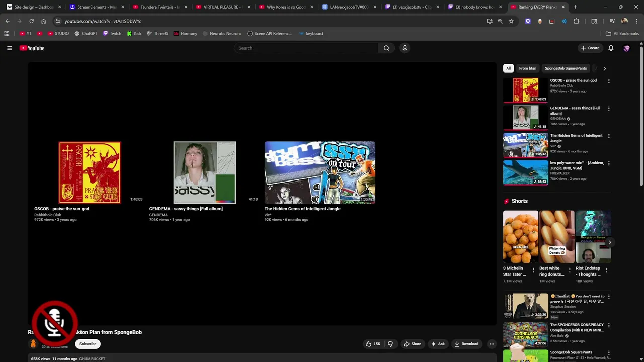Open the zoom magnifier in address bar
The image size is (644, 362).
coord(500,21)
